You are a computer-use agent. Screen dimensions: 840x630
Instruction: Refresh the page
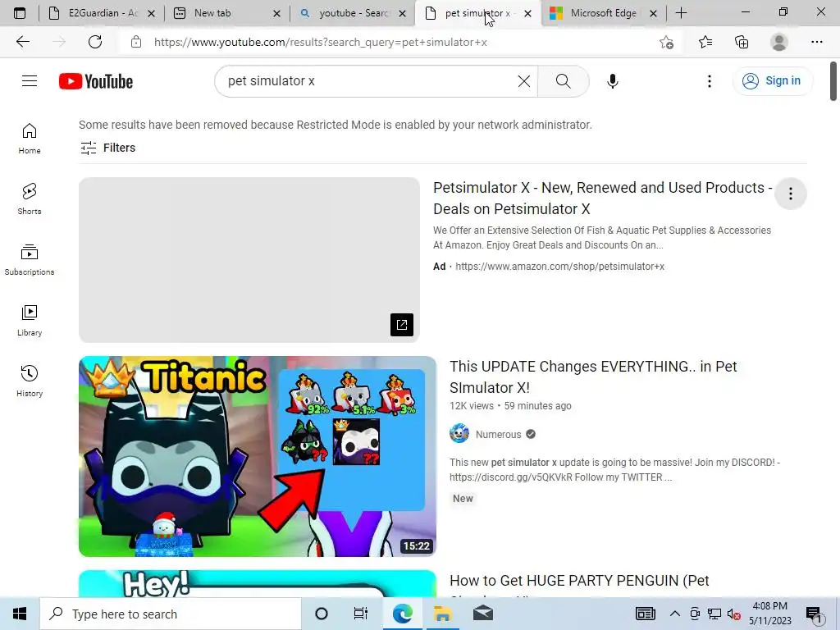pyautogui.click(x=95, y=42)
